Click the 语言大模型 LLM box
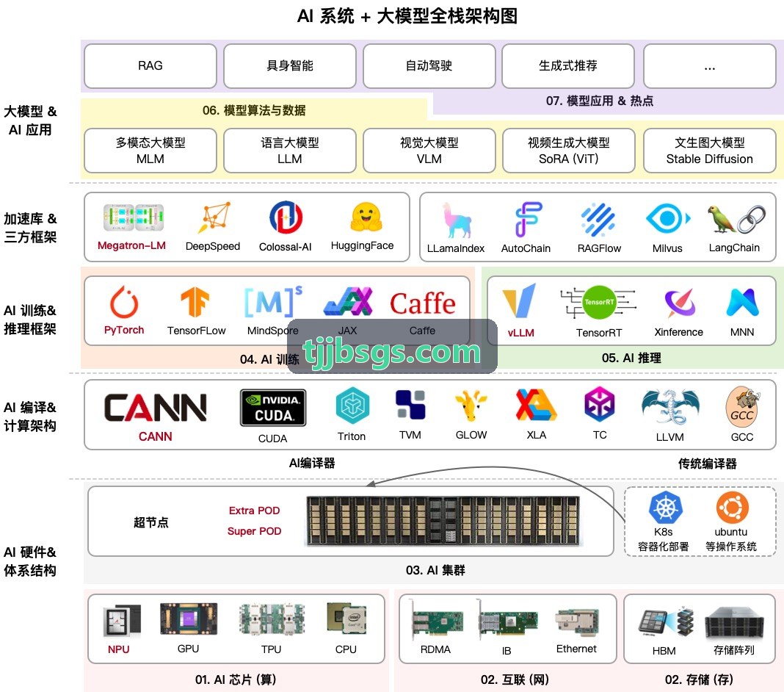784x692 pixels. (290, 151)
